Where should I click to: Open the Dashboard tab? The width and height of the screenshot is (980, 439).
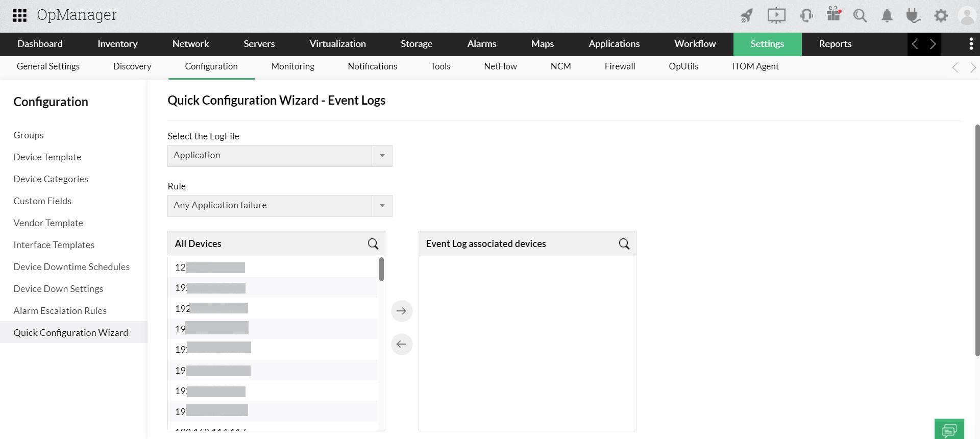click(40, 44)
